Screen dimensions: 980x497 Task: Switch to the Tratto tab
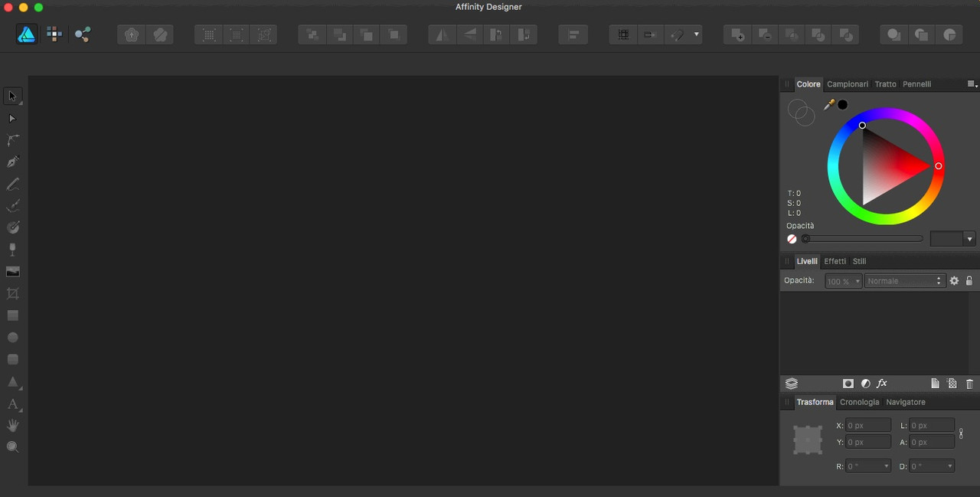tap(885, 84)
